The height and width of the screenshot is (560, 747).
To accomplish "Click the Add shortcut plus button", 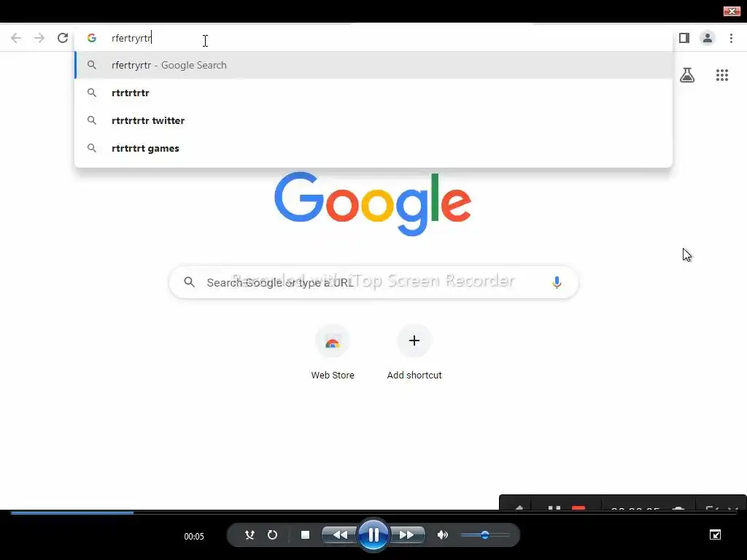I will click(x=414, y=341).
